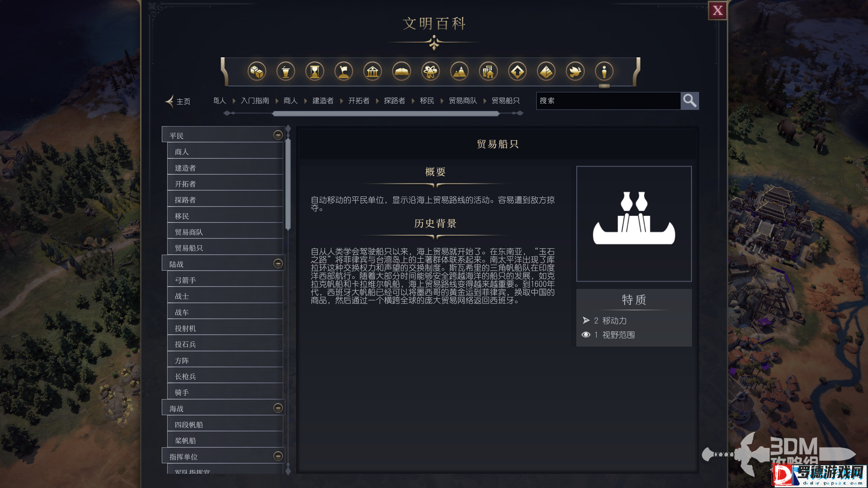Viewport: 868px width, 488px height.
Task: Click the sidebar scroll down arrow
Action: click(288, 471)
